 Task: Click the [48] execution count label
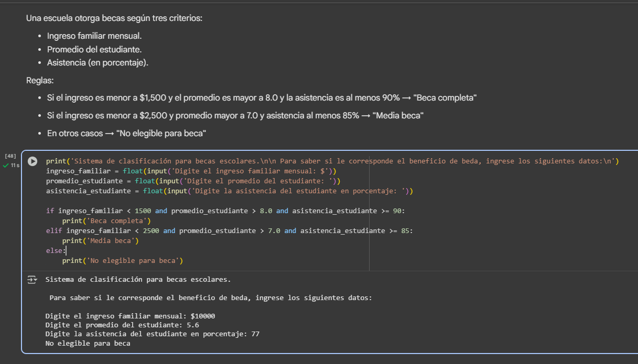coord(10,156)
